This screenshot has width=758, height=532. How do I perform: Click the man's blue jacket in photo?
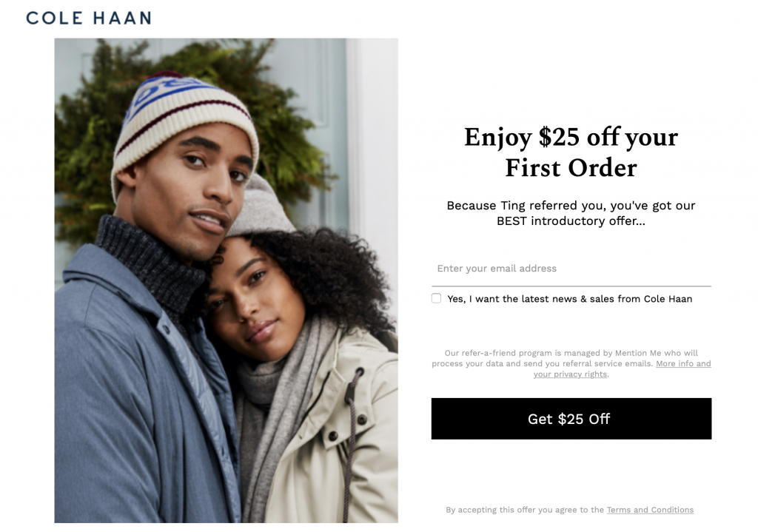[x=140, y=396]
